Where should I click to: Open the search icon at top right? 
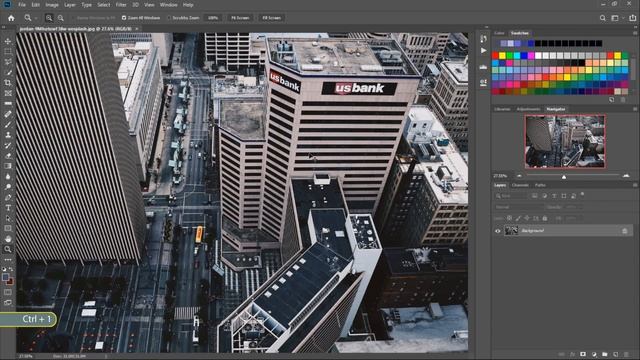602,18
